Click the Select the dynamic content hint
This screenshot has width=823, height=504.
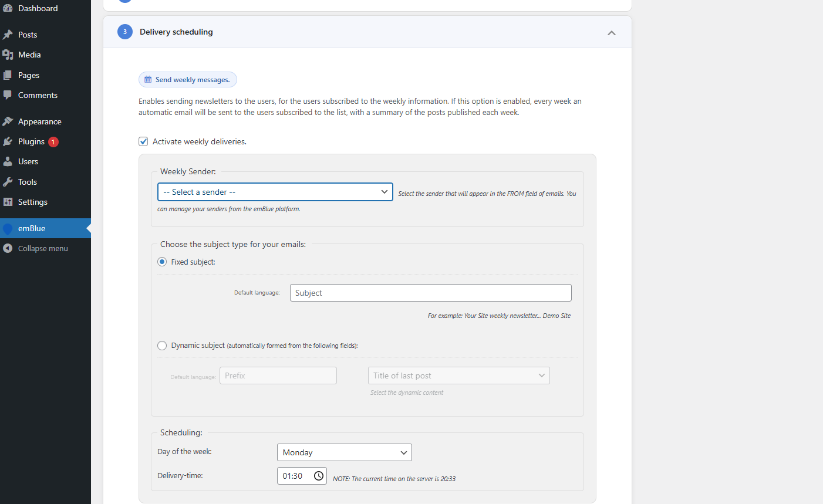407,393
